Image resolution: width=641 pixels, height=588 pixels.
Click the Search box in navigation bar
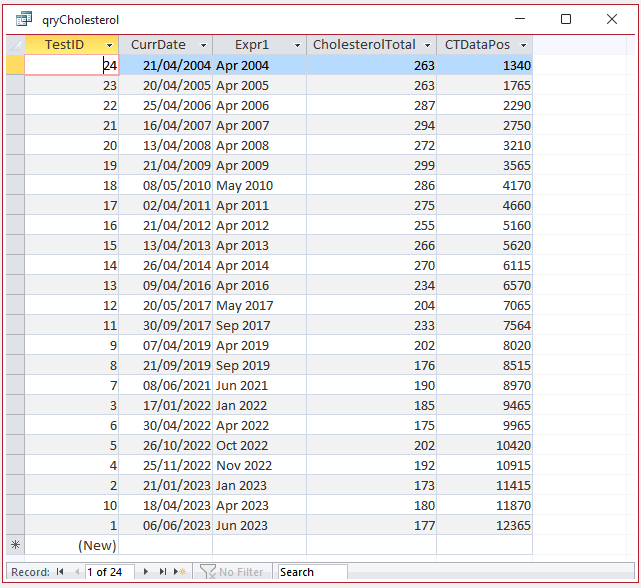(x=312, y=572)
